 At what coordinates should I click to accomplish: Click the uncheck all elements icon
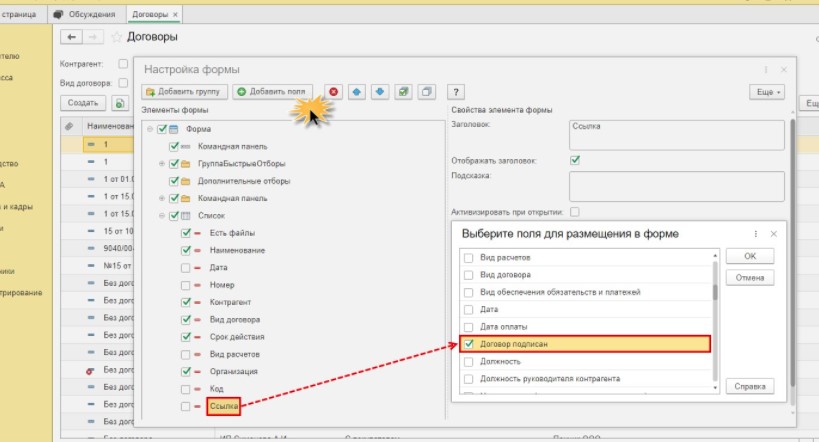pos(426,92)
